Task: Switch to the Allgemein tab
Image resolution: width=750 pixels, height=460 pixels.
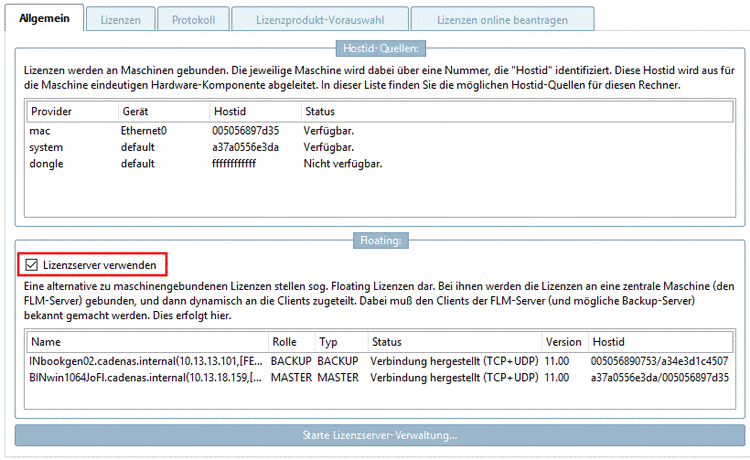Action: (44, 19)
